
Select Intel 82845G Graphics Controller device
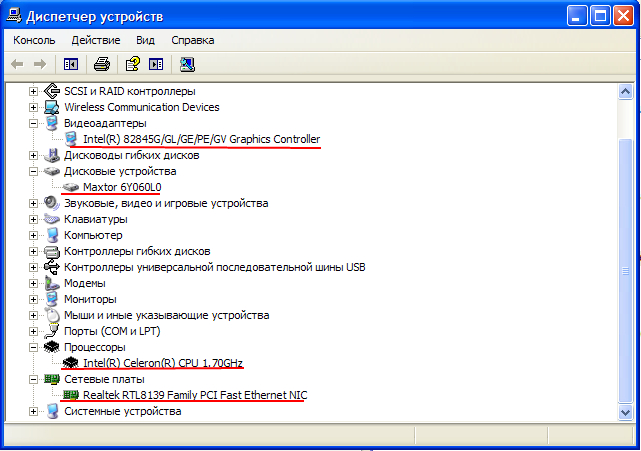point(201,139)
